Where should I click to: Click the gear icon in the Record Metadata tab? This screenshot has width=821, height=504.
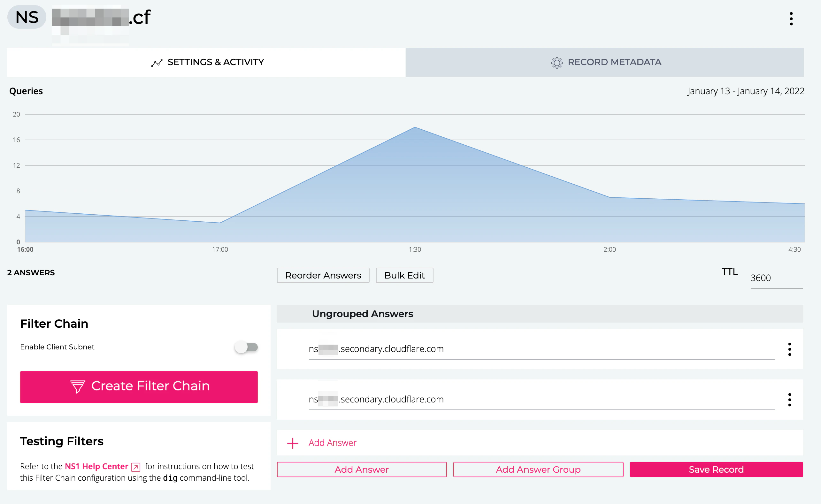pyautogui.click(x=556, y=63)
